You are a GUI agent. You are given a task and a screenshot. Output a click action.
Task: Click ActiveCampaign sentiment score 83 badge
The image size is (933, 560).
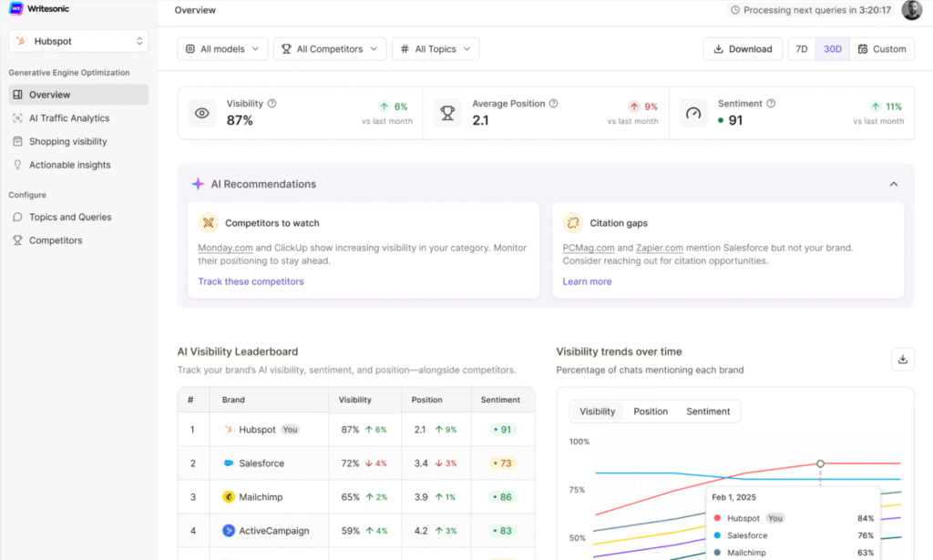point(502,530)
